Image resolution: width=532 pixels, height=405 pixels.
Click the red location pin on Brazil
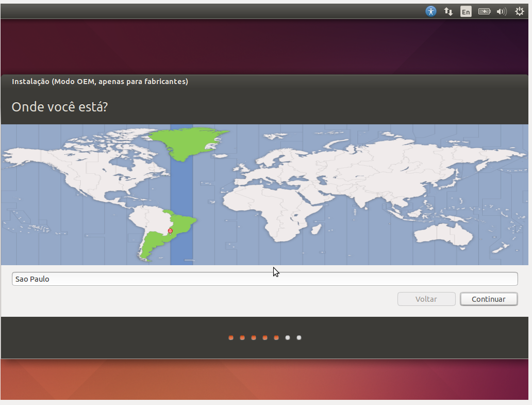point(170,232)
